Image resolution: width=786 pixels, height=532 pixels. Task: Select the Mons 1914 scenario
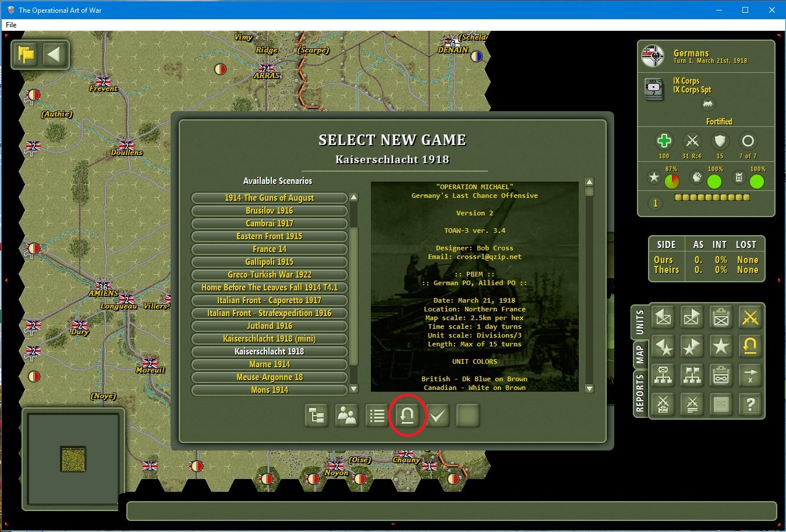click(x=269, y=390)
